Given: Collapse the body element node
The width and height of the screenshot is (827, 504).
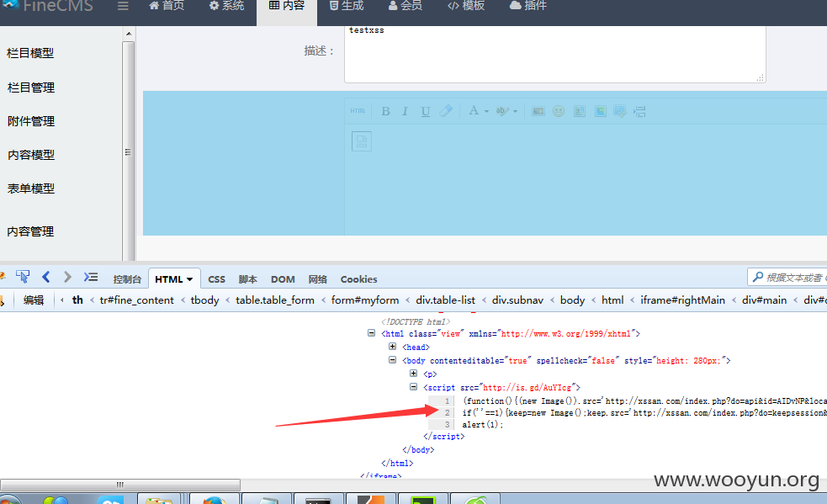Looking at the screenshot, I should click(392, 359).
